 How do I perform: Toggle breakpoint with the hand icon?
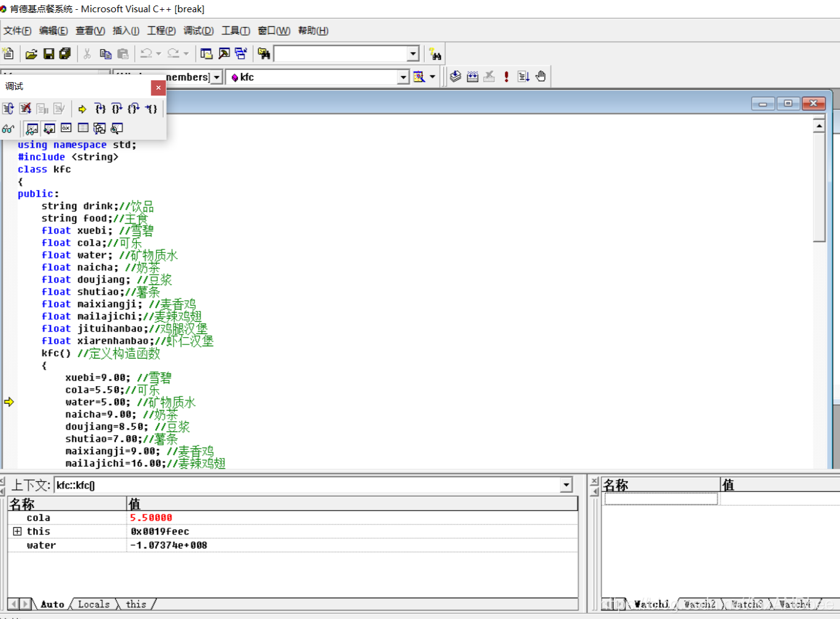(540, 77)
